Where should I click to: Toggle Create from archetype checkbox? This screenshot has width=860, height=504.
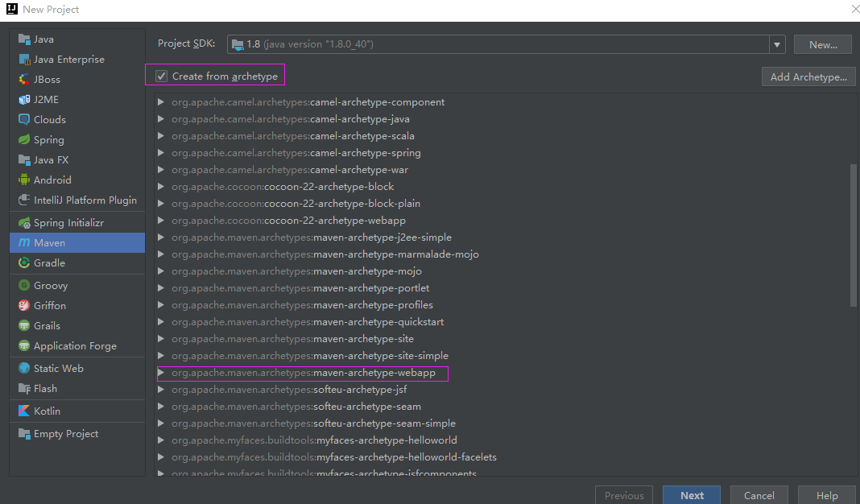tap(161, 76)
